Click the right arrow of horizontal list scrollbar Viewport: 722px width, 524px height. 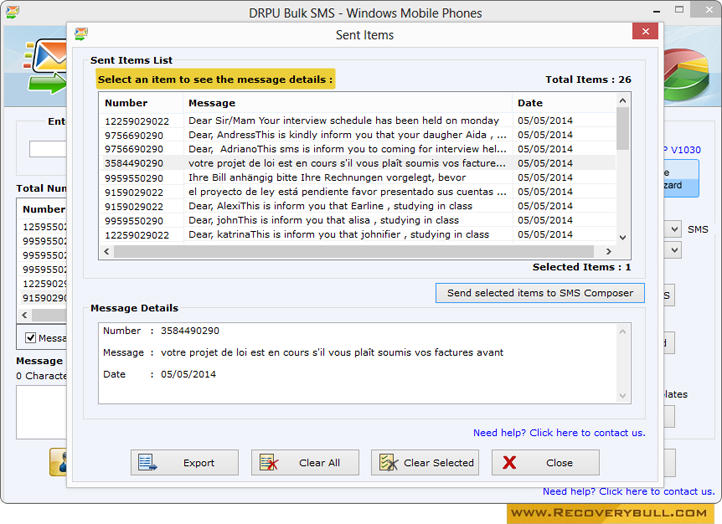click(609, 251)
